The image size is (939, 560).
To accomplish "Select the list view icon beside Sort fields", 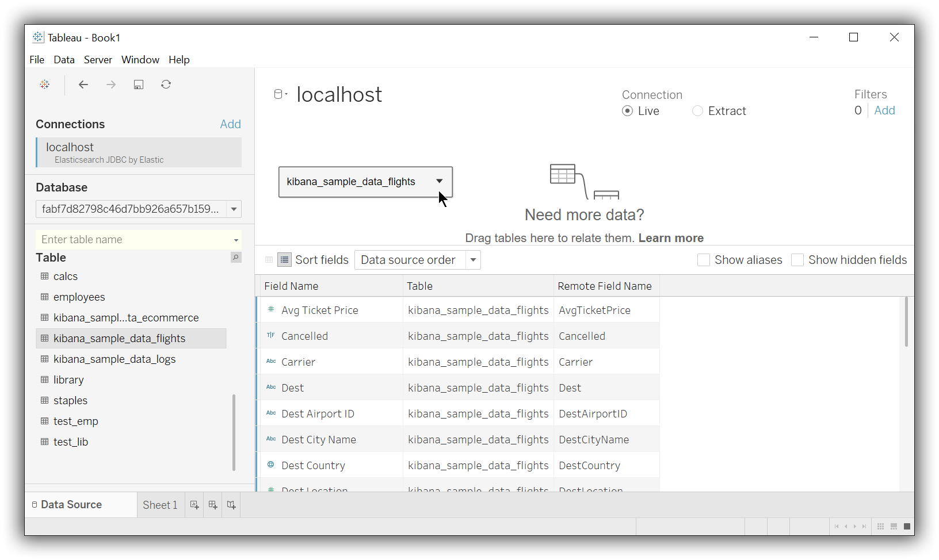I will tap(284, 260).
